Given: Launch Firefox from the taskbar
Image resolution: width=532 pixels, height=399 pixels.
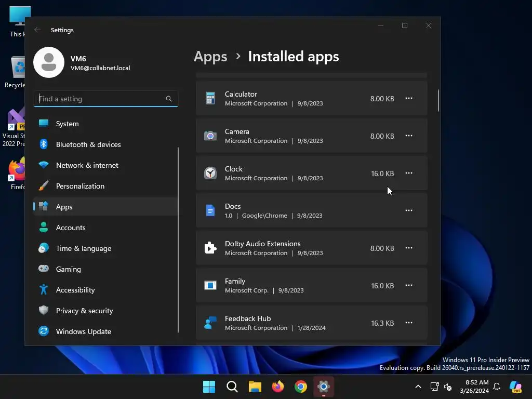Looking at the screenshot, I should (x=278, y=387).
